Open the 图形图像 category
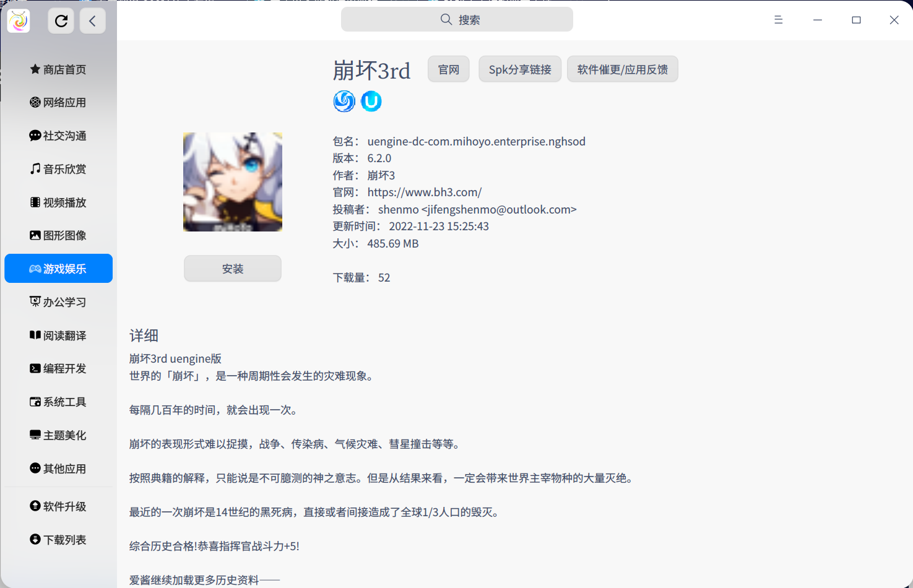Screen dimensions: 913x588 (x=58, y=235)
